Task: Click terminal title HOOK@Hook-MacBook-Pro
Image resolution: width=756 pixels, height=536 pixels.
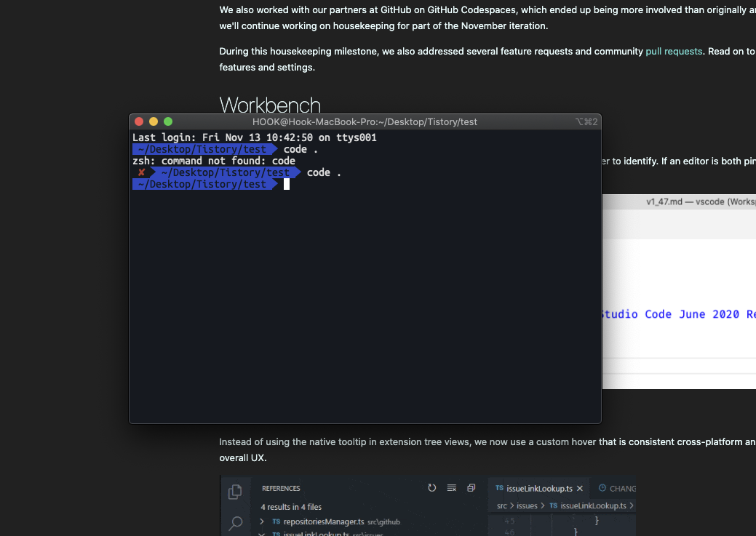Action: click(365, 122)
